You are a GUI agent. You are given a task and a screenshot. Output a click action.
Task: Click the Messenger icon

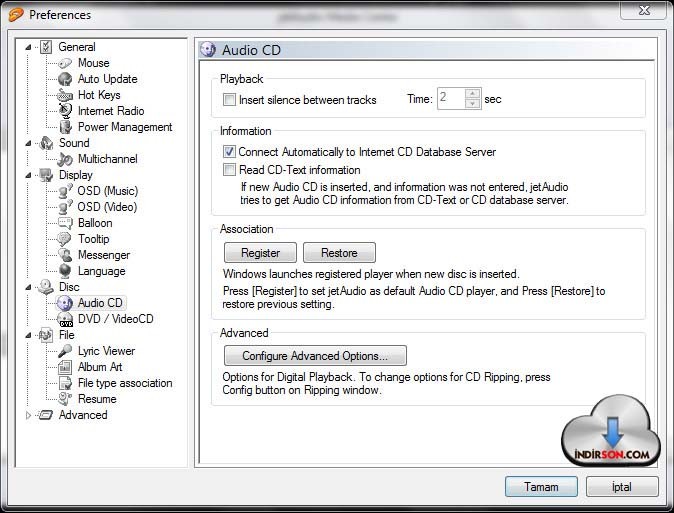click(x=65, y=255)
